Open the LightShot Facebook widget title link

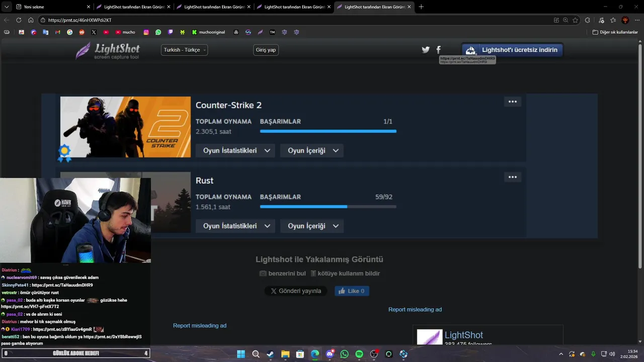point(463,335)
